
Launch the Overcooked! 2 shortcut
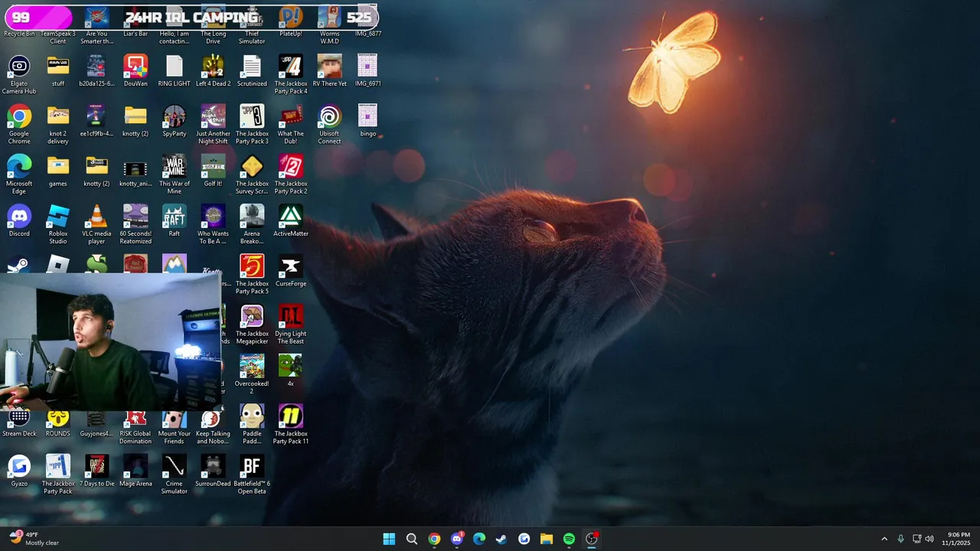point(252,374)
